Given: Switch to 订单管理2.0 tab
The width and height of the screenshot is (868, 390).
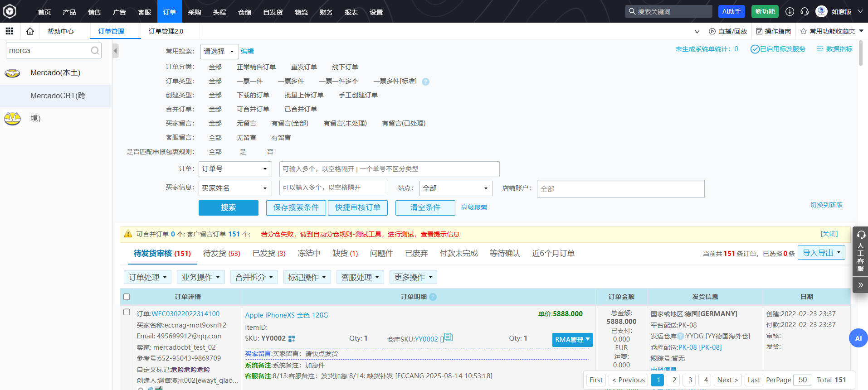Looking at the screenshot, I should tap(166, 31).
